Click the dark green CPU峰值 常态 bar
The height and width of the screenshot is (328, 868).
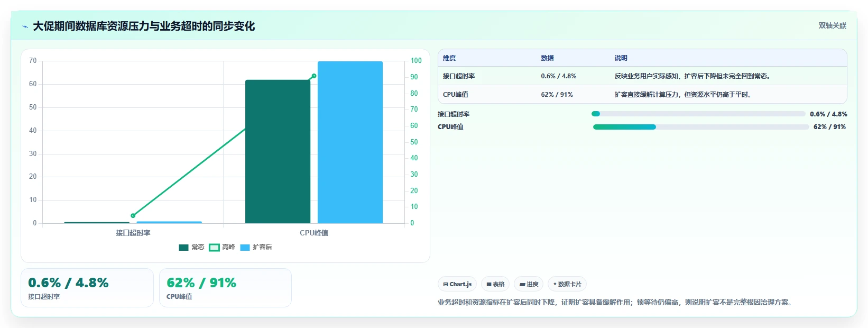(278, 151)
